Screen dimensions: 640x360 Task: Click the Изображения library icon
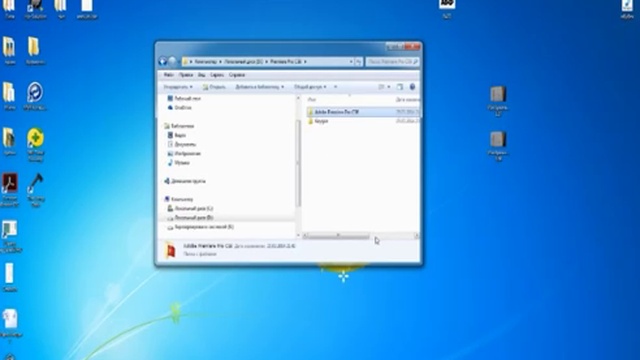point(170,153)
